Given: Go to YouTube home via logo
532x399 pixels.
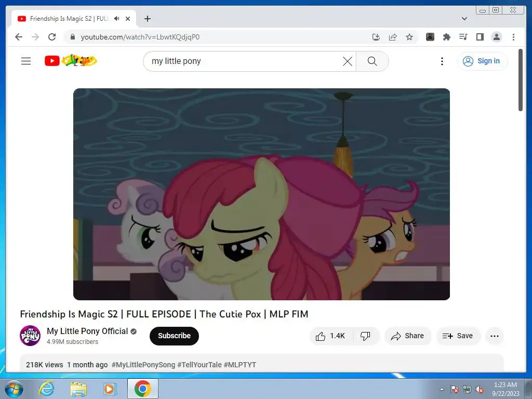Looking at the screenshot, I should coord(71,61).
